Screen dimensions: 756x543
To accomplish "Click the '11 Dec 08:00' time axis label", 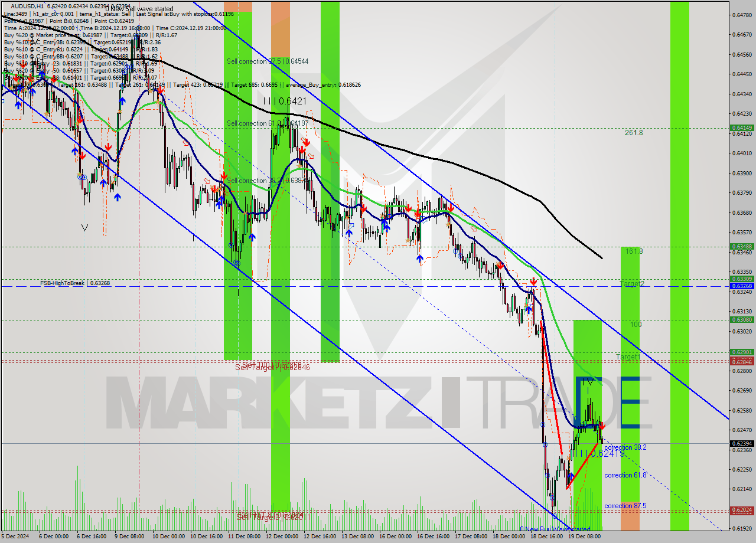I will [x=243, y=537].
